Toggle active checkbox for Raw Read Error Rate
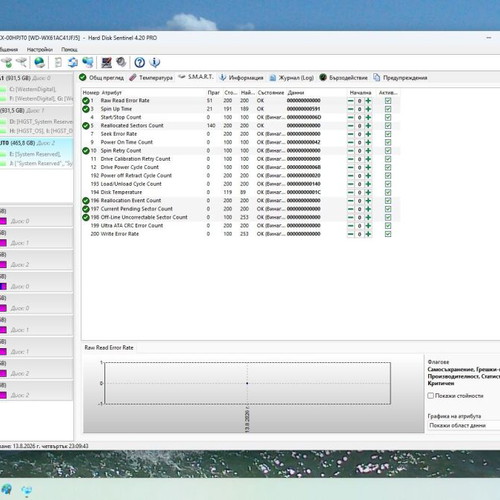The height and width of the screenshot is (500, 500). coord(388,101)
